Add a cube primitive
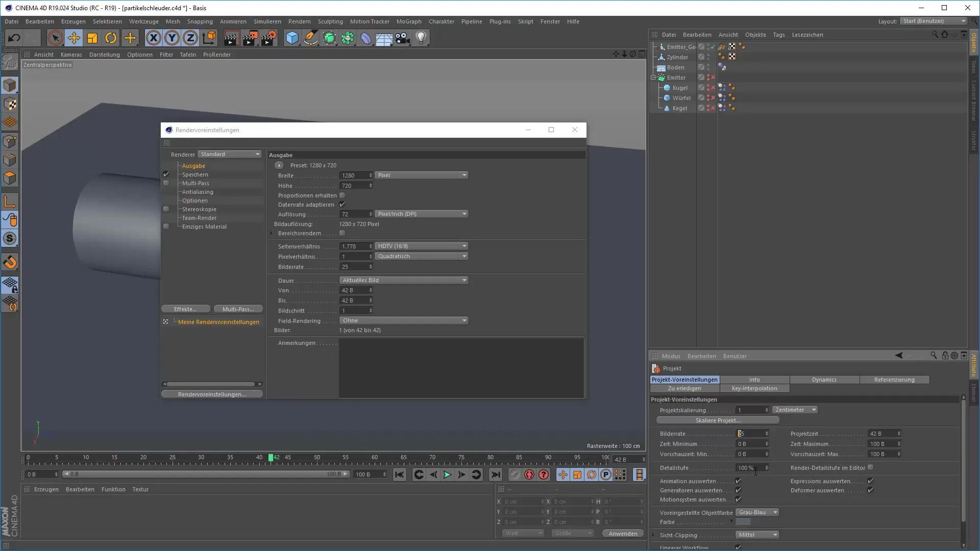 (292, 38)
